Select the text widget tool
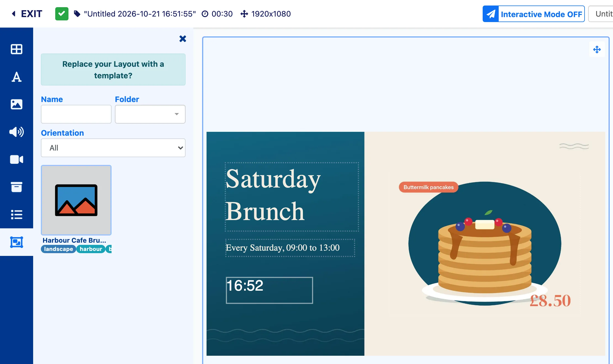This screenshot has height=364, width=613. pyautogui.click(x=17, y=77)
